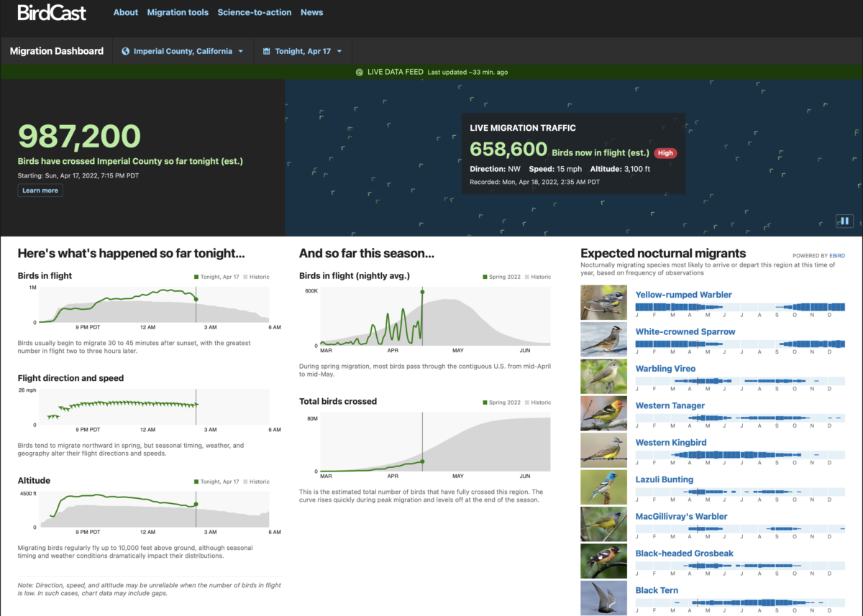Go to the About page
863x616 pixels.
126,12
